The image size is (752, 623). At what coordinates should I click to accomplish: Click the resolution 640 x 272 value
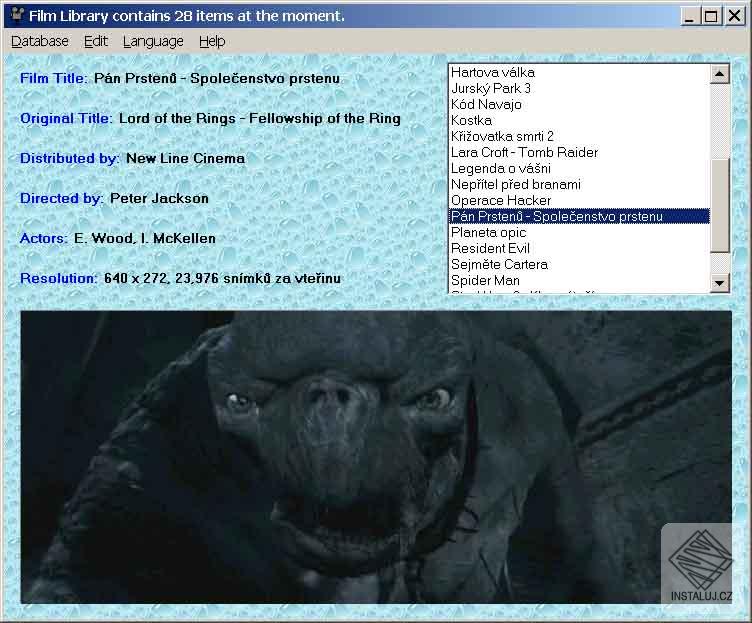[222, 278]
